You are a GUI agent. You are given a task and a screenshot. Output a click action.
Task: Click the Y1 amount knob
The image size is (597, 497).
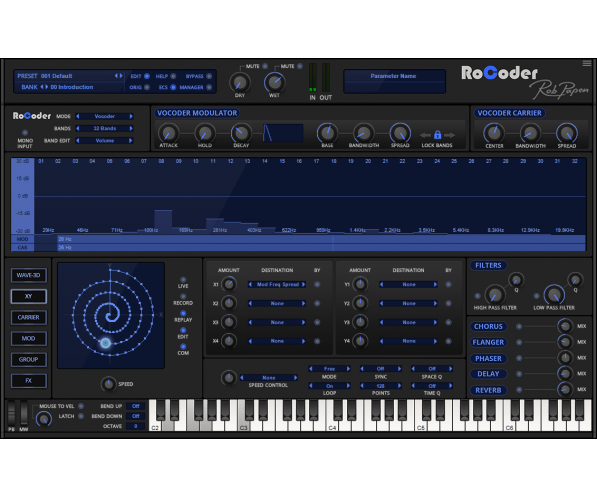point(360,284)
